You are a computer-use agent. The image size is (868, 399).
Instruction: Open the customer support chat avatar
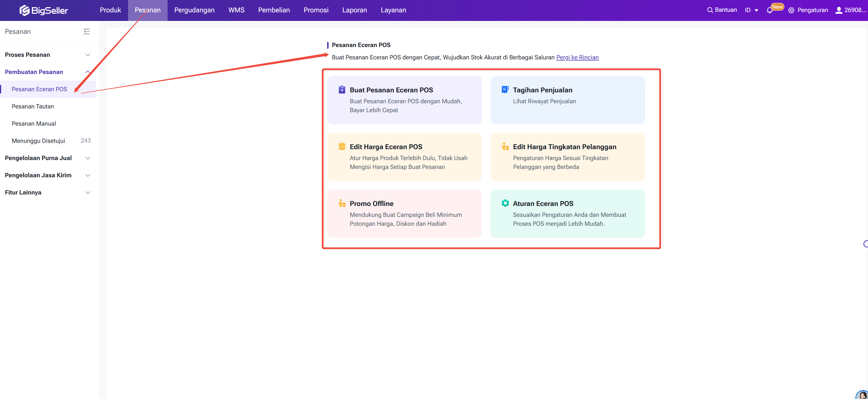point(863,395)
